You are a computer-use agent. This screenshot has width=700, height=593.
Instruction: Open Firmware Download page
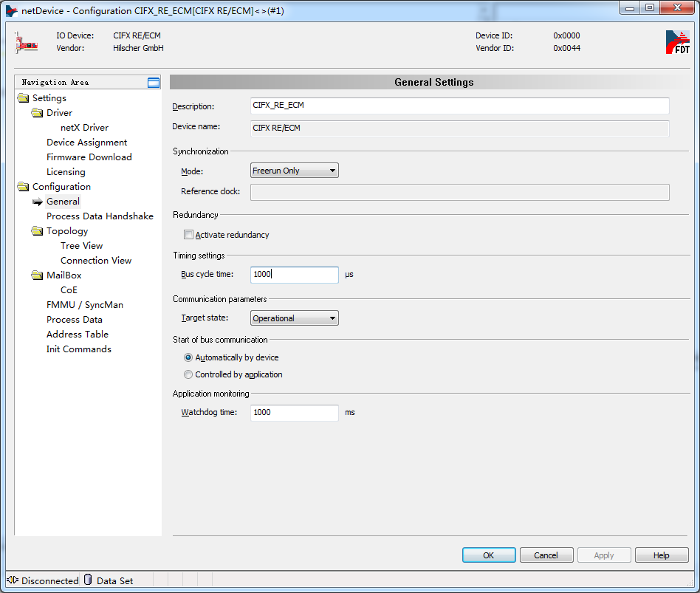tap(89, 157)
